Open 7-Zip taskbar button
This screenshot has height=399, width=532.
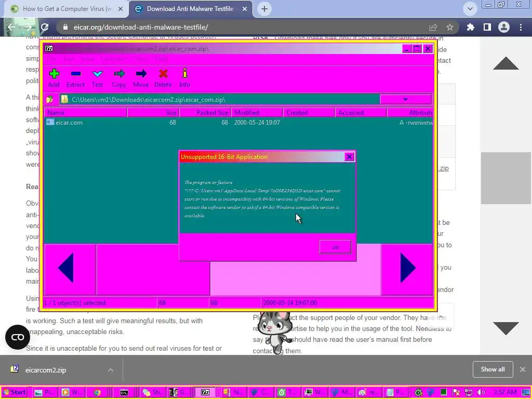click(x=205, y=392)
